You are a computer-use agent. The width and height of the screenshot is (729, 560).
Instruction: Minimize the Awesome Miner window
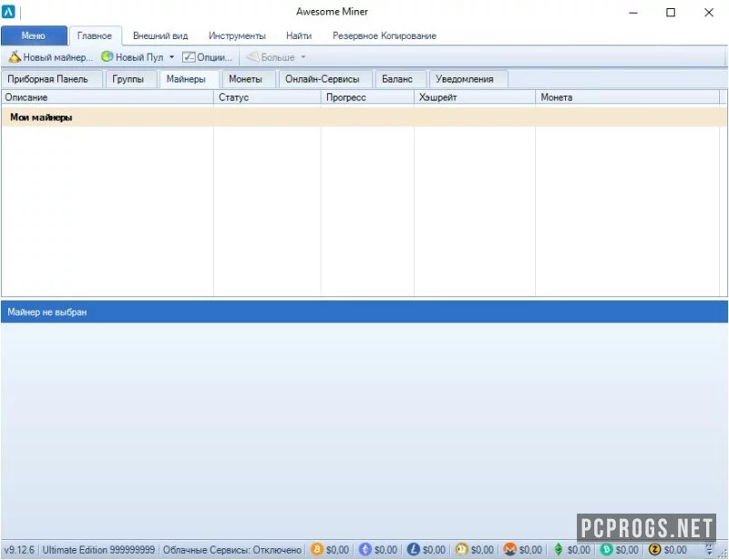pos(632,13)
